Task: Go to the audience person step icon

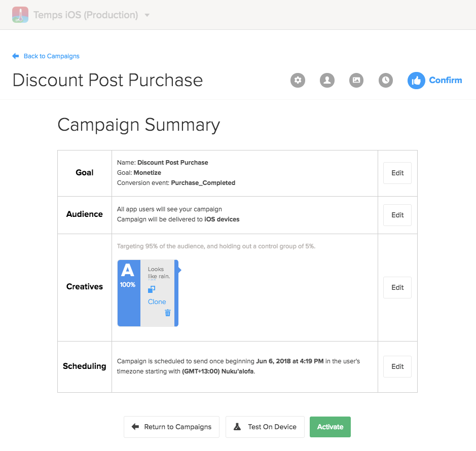Action: [327, 80]
